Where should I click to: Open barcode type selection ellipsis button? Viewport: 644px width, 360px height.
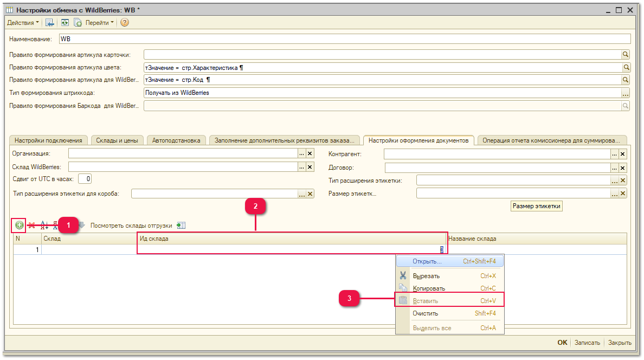(x=625, y=93)
